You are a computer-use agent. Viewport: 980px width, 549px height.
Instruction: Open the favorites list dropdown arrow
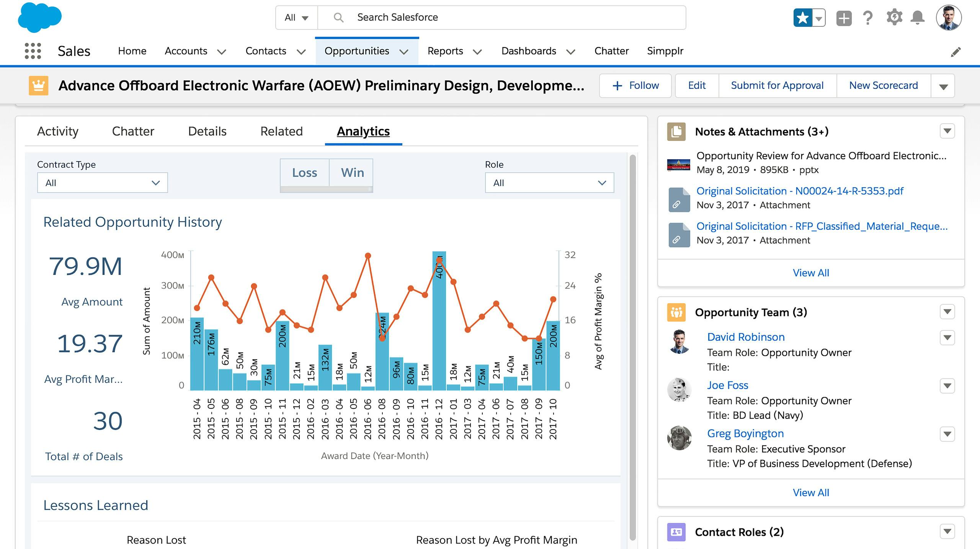click(x=818, y=18)
